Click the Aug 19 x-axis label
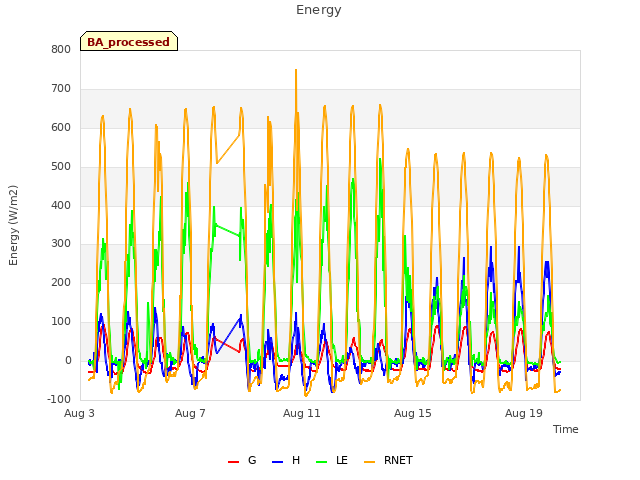Viewport: 640px width, 480px height. 524,413
